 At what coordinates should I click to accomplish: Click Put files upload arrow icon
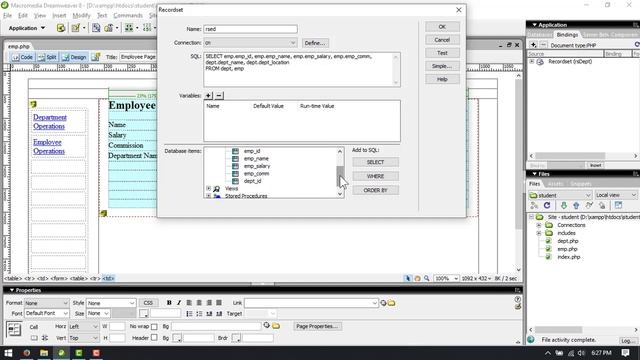[x=576, y=205]
